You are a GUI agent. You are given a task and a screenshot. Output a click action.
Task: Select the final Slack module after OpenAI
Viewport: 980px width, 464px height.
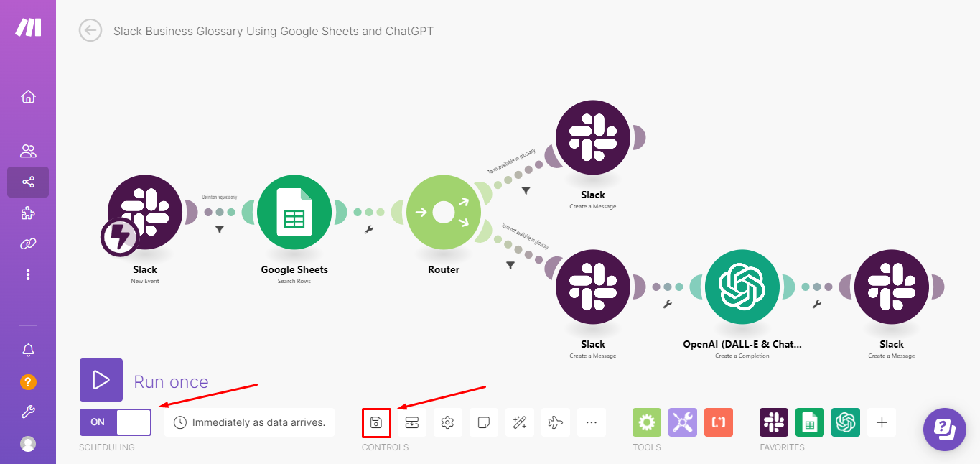pos(892,287)
